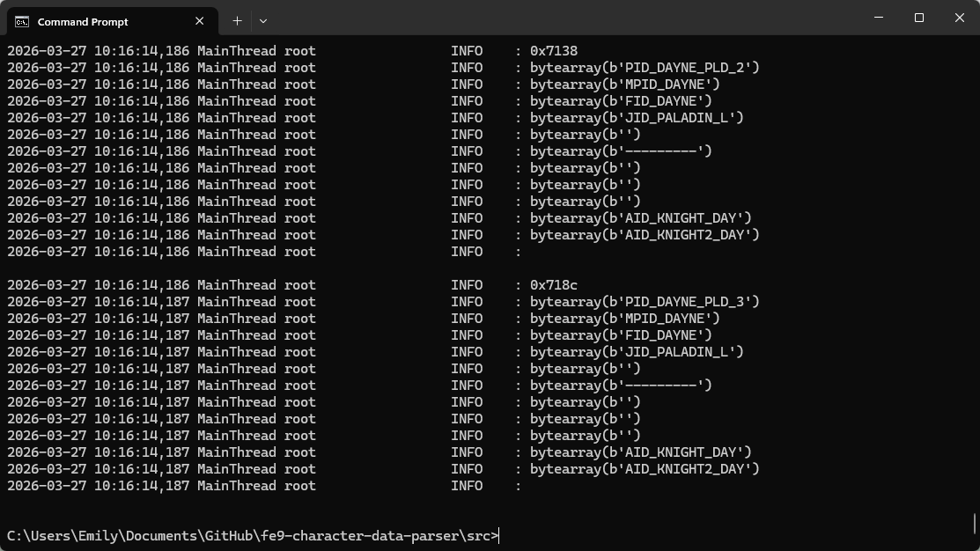The image size is (980, 551).
Task: Click the MPID_DAYNE entry under 0x7138
Action: tap(624, 84)
